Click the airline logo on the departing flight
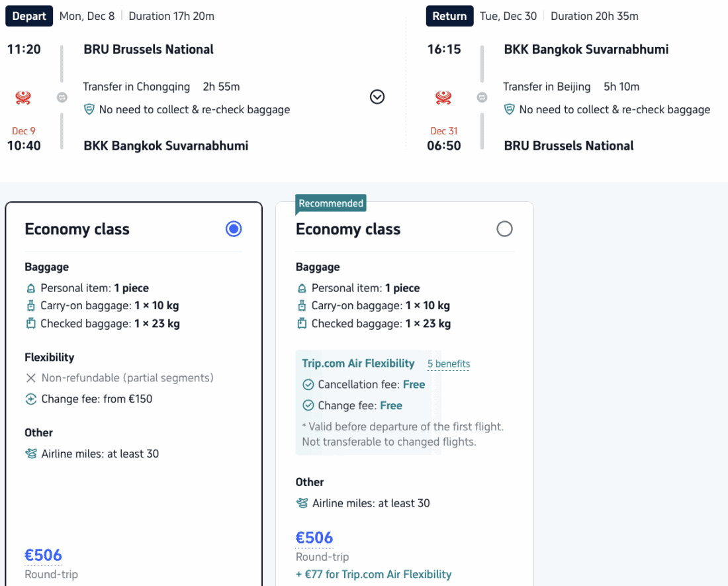Viewport: 728px width, 586px height. point(23,98)
